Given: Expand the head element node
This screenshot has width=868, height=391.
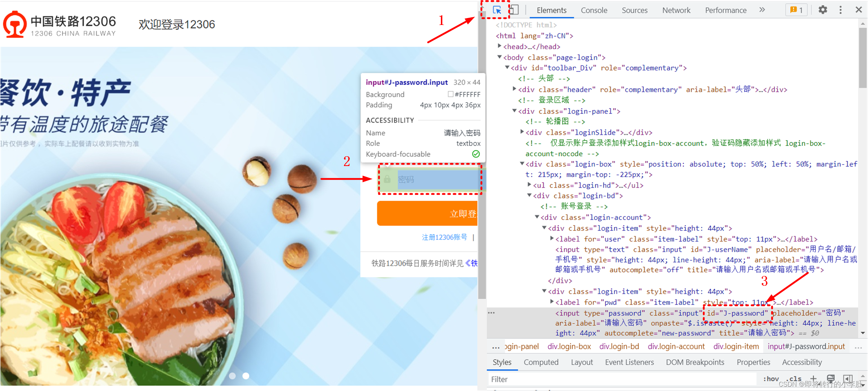Looking at the screenshot, I should click(499, 46).
